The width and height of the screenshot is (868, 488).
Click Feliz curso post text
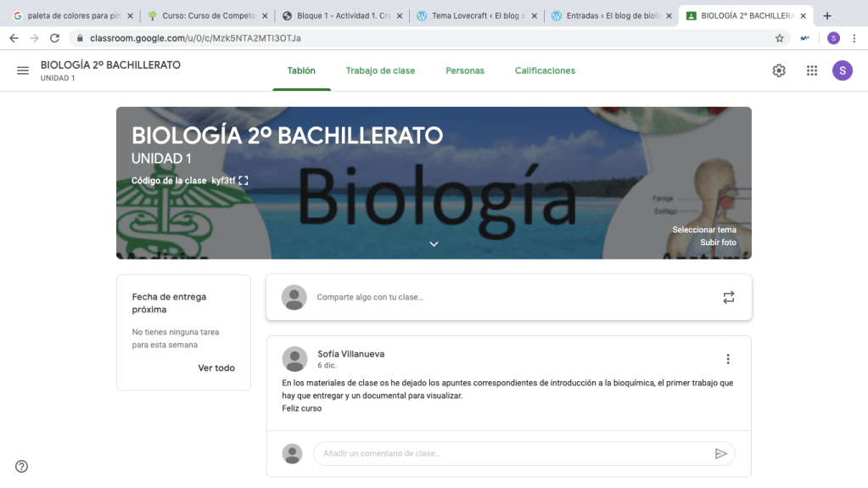[x=302, y=408]
